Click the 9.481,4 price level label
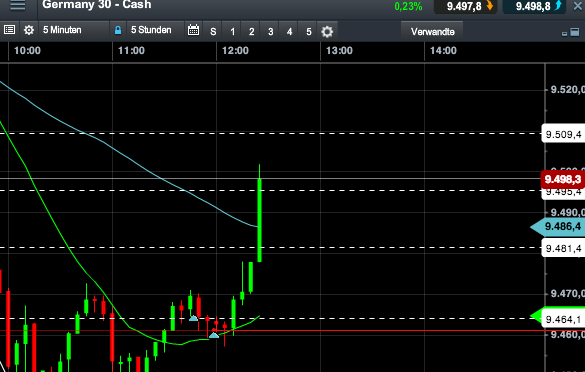 pos(563,248)
